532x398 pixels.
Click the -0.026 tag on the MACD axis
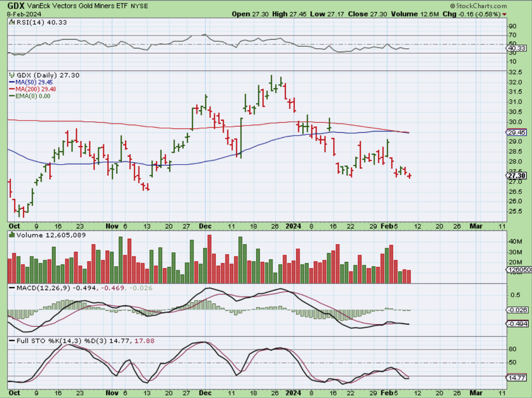click(x=516, y=310)
